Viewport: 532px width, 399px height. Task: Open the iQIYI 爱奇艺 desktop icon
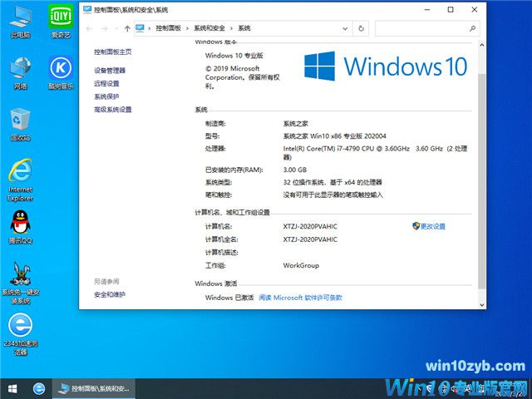pos(61,21)
